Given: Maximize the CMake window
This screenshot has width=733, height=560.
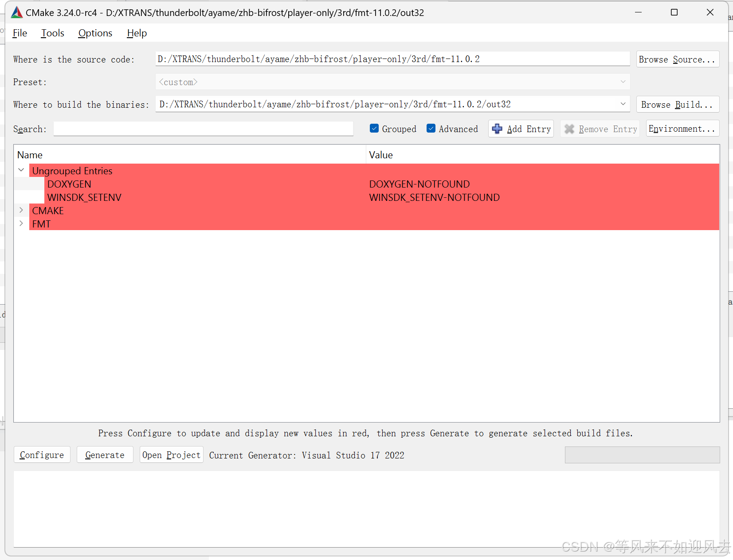Looking at the screenshot, I should click(x=674, y=12).
